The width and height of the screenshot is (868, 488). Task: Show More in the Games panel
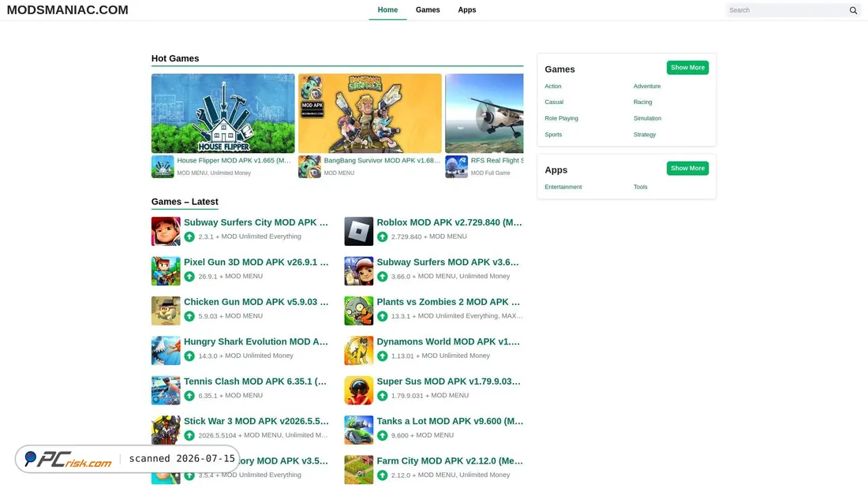(x=687, y=68)
